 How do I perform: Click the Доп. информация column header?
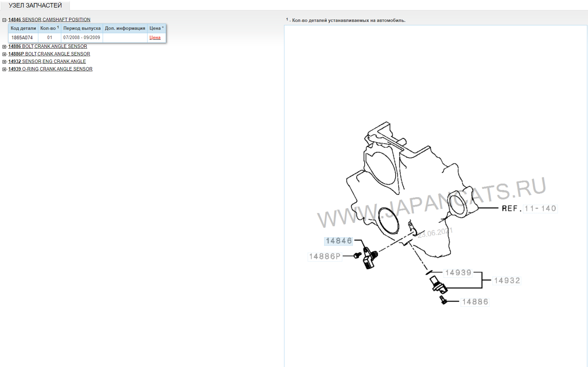point(125,28)
